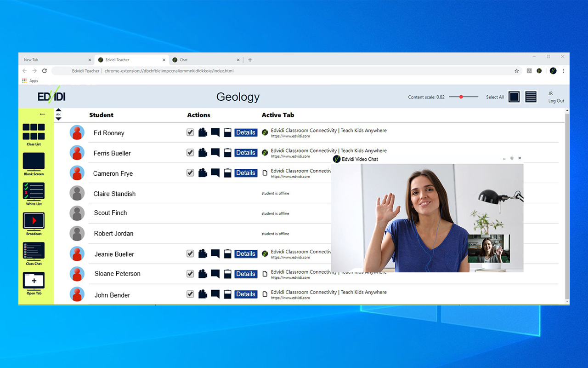Click the Active Tab column header
Screen dimensions: 588x368
pos(278,115)
